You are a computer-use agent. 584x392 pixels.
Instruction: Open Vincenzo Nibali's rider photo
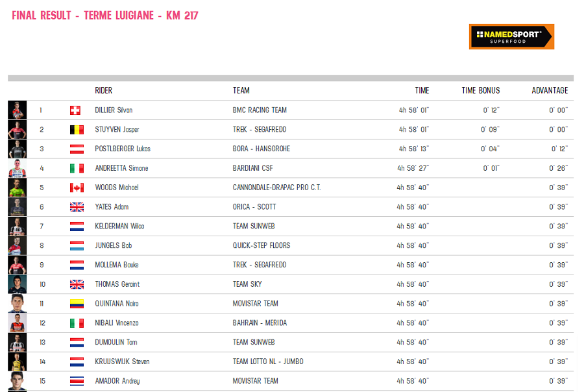point(17,323)
